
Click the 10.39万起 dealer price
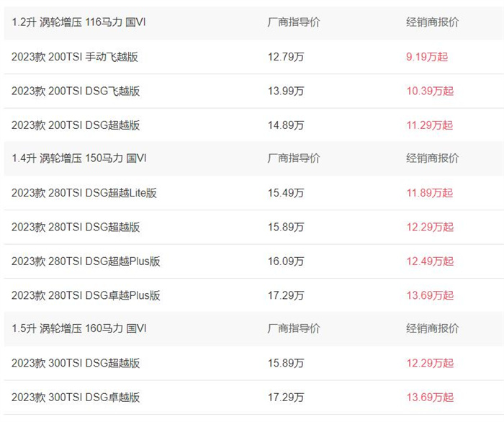point(430,91)
